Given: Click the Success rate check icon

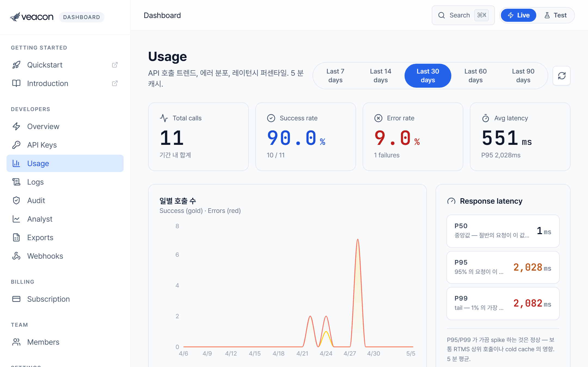Looking at the screenshot, I should click(271, 118).
